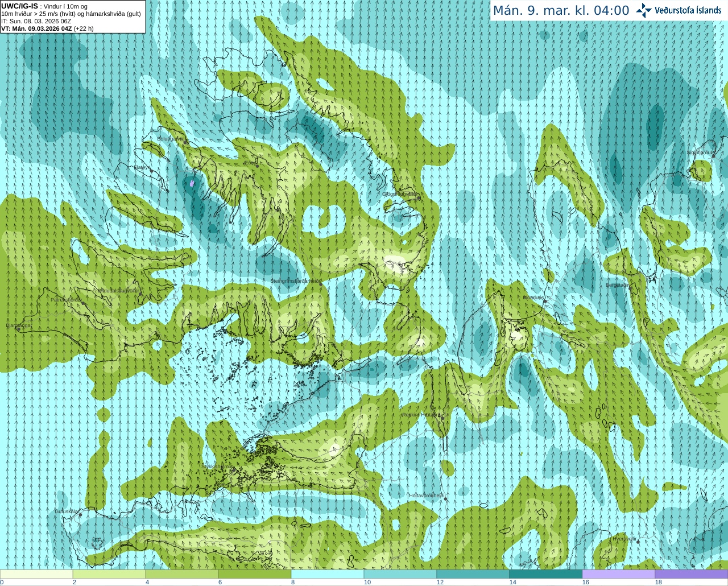
Task: Select the Gjögurflugvöllur station marker
Action: pyautogui.click(x=418, y=197)
